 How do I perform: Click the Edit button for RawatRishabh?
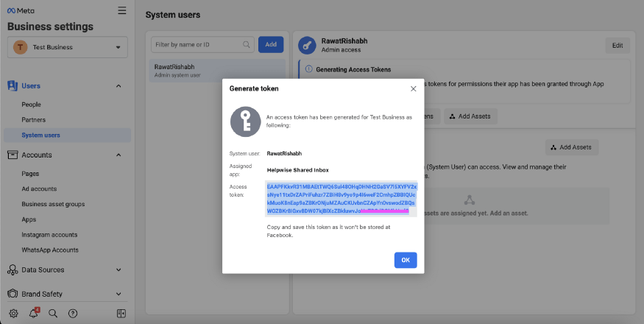point(617,46)
